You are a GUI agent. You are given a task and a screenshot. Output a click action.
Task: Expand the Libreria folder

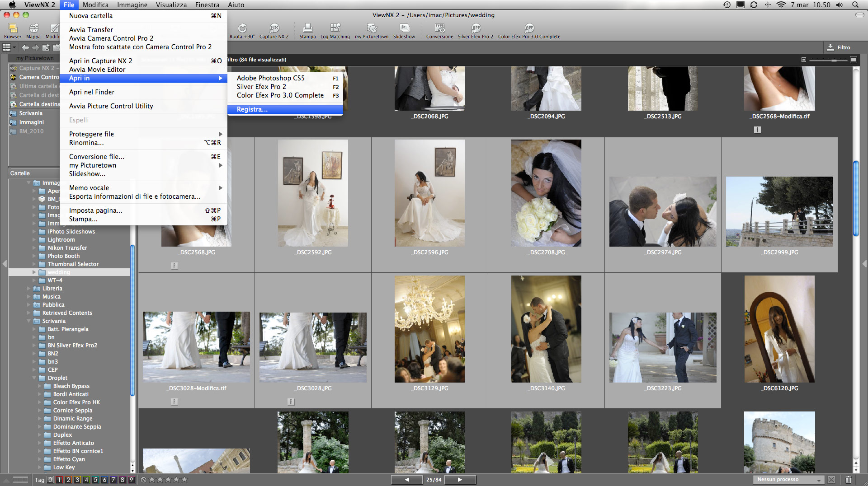click(29, 289)
